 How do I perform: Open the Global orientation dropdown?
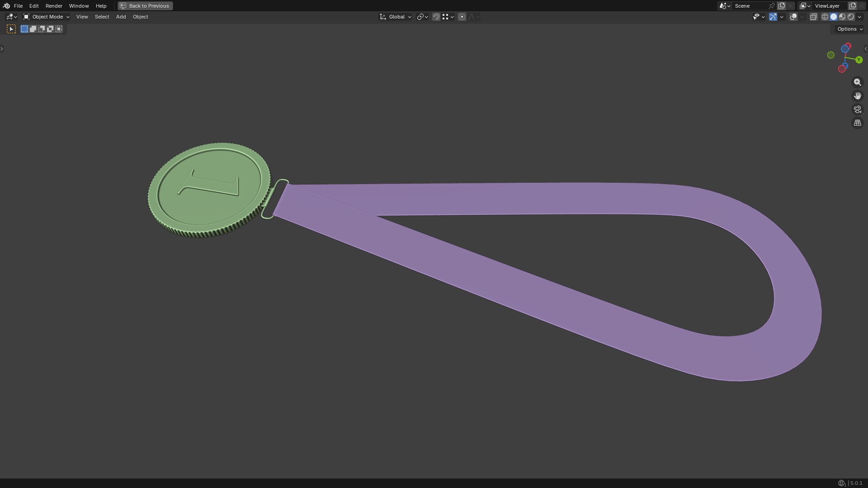pos(395,17)
